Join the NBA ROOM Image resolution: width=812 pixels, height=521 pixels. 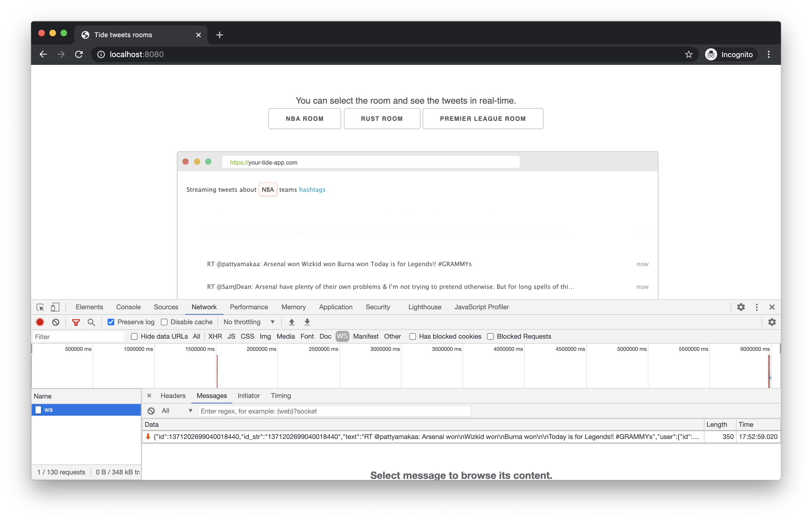pos(304,118)
